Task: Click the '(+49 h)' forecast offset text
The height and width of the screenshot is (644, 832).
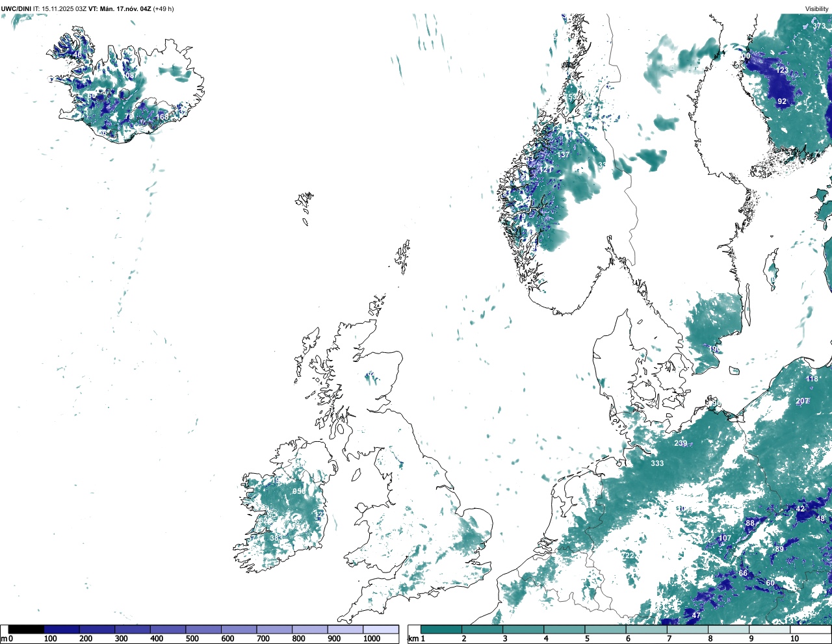Action: tap(163, 9)
